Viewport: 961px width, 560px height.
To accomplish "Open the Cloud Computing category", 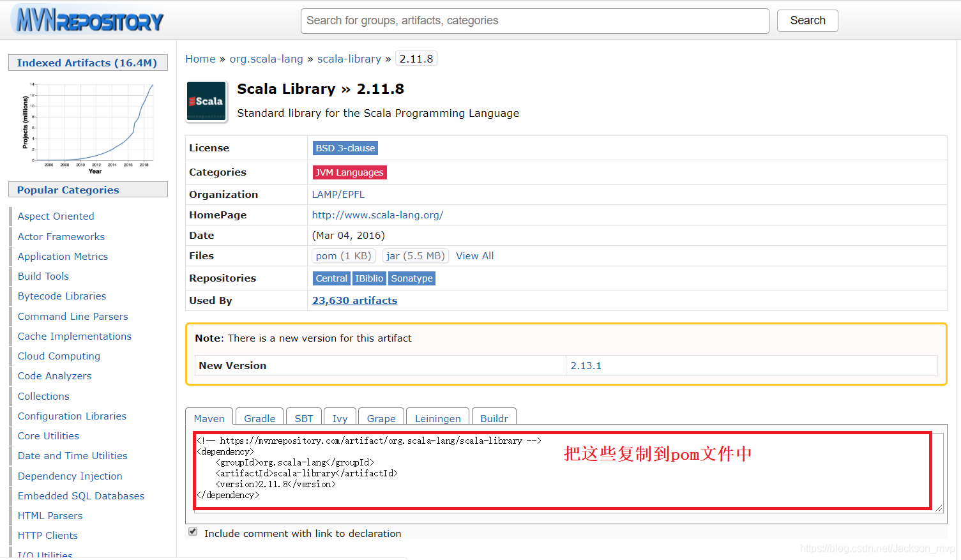I will point(59,356).
